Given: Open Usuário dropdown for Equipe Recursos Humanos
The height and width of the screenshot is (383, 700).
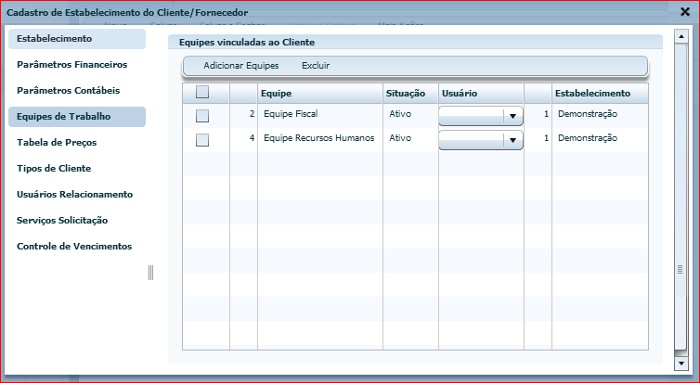Looking at the screenshot, I should [x=481, y=140].
